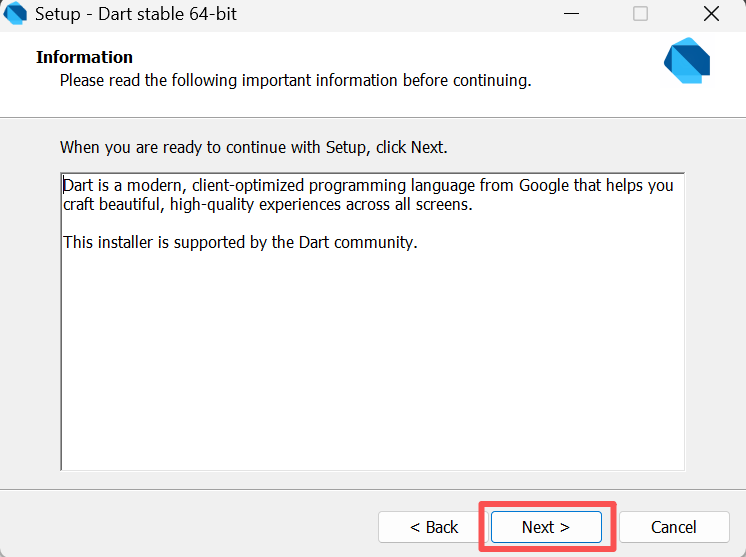Click the Dart icon in title bar
The image size is (746, 557).
click(15, 13)
